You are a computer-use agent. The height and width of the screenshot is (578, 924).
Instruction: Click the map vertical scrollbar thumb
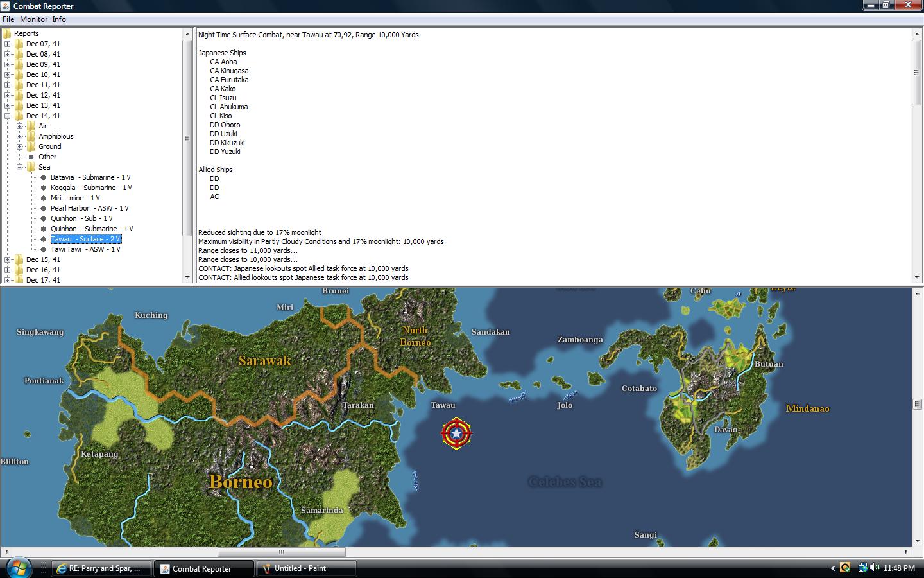(x=917, y=404)
